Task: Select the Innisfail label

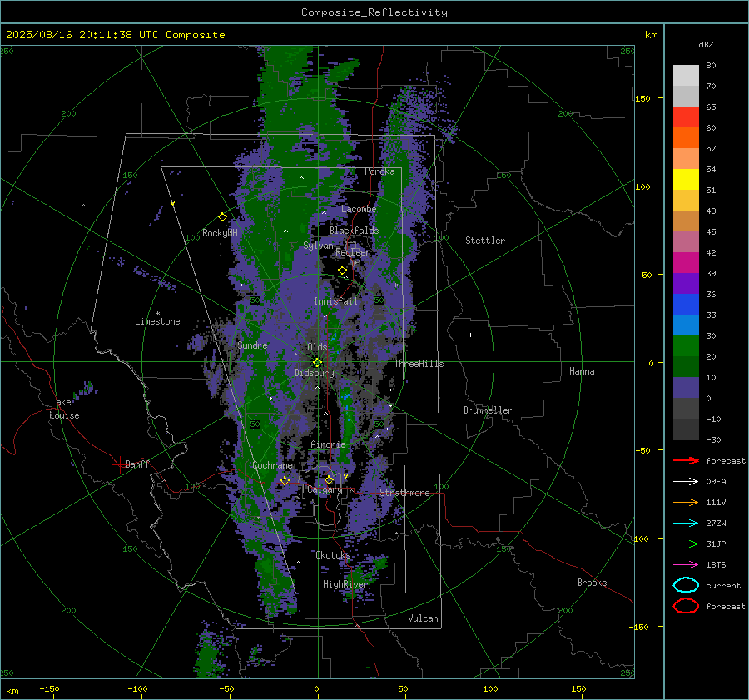Action: pyautogui.click(x=335, y=301)
